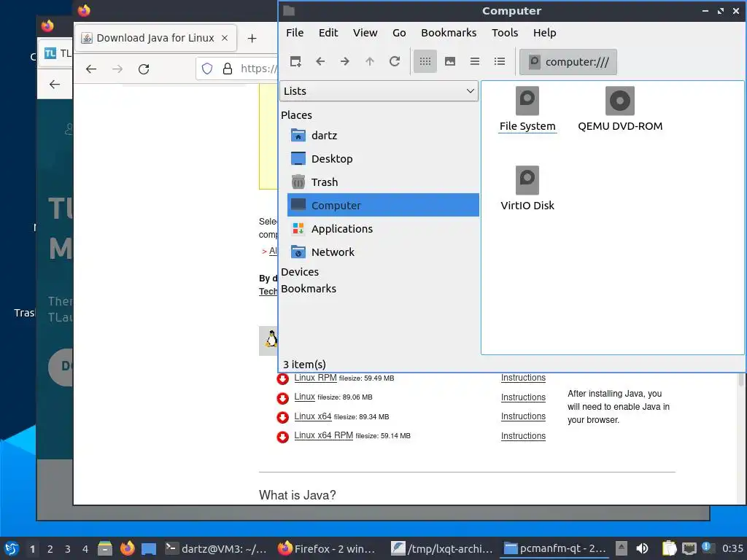Switch to virtual desktop 4
Screen dimensions: 747x560
pos(85,549)
